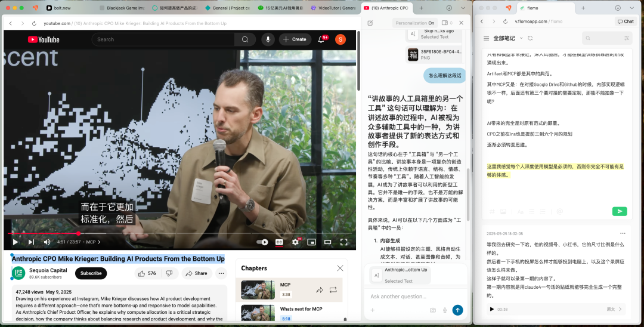Send the flomo note with green button

coord(620,212)
